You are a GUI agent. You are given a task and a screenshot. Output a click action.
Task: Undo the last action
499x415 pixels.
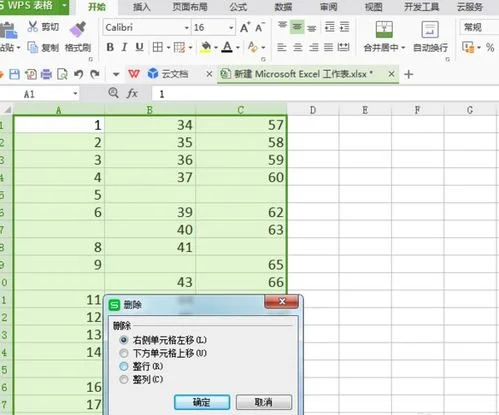click(79, 74)
